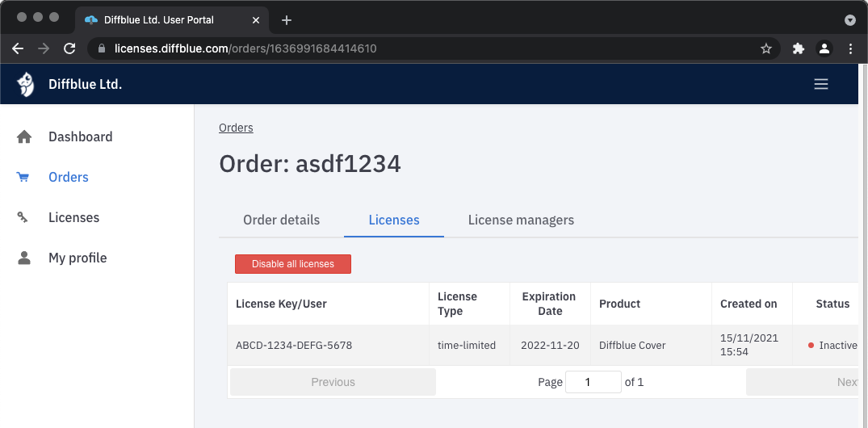Image resolution: width=868 pixels, height=428 pixels.
Task: Click the Diffblue logo icon in header
Action: 26,84
